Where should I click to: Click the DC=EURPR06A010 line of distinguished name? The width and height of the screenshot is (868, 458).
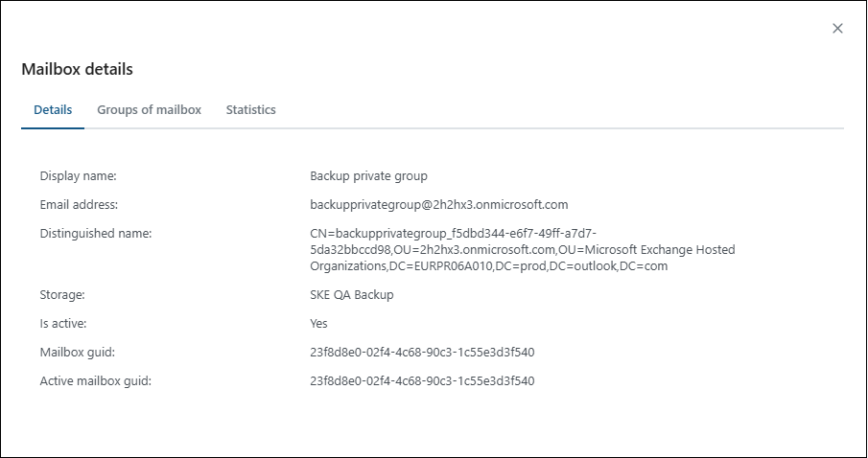click(489, 265)
